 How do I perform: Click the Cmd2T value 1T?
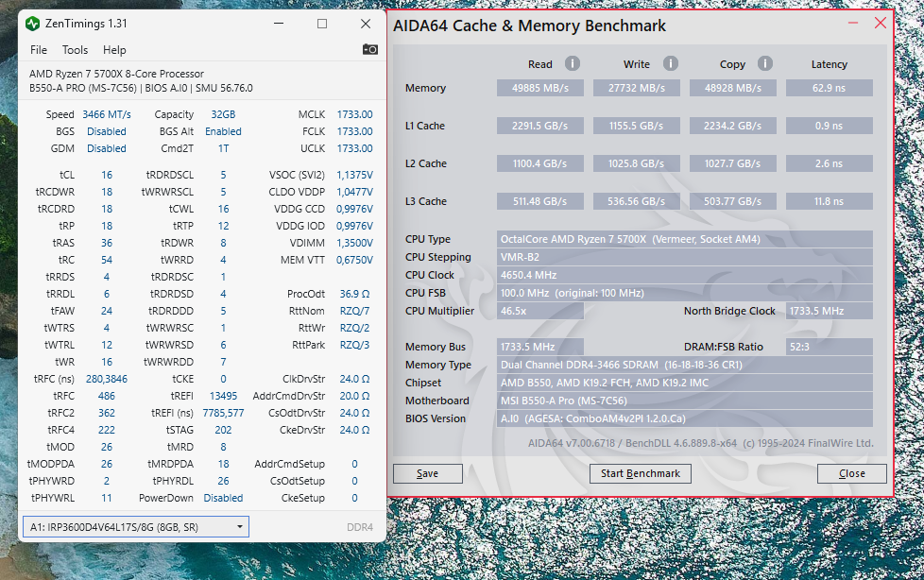[223, 148]
